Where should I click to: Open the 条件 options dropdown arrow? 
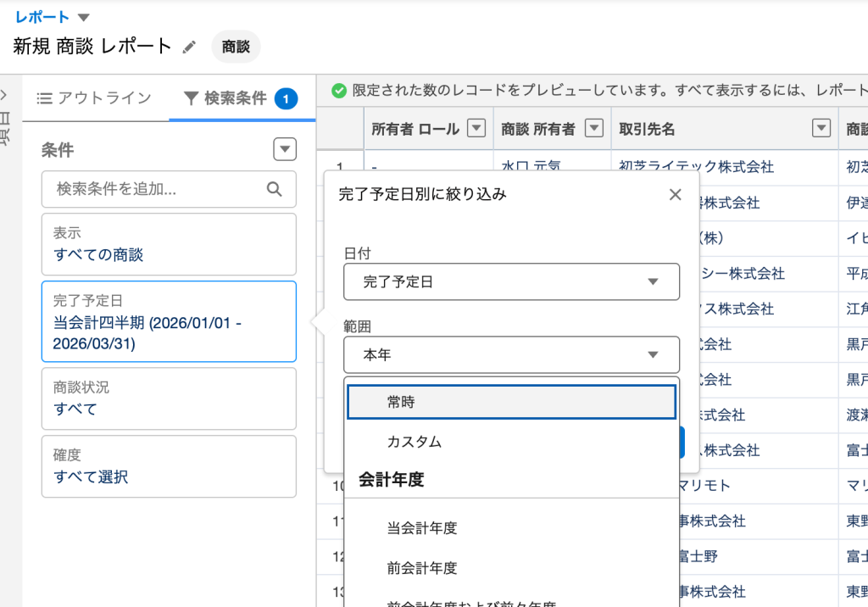click(285, 150)
